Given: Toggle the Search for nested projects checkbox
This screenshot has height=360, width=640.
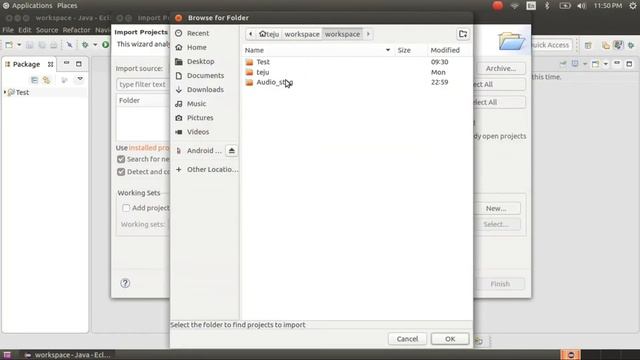Looking at the screenshot, I should (121, 159).
